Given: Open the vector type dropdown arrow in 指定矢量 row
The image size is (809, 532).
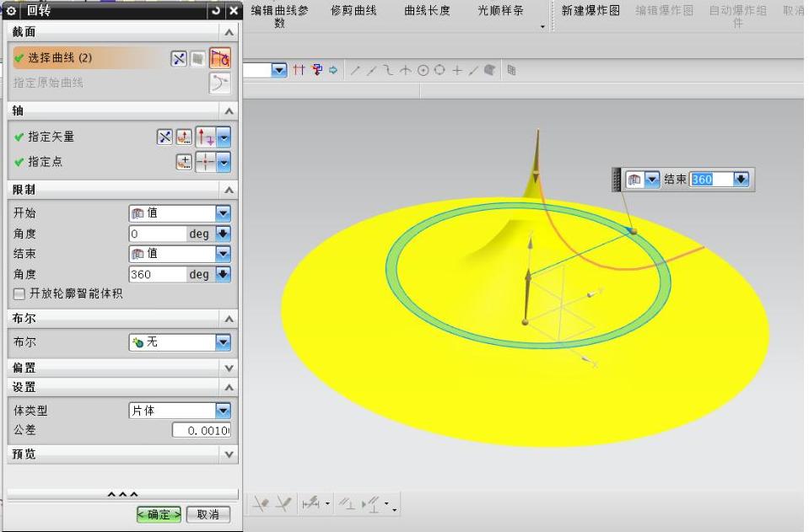Looking at the screenshot, I should pyautogui.click(x=224, y=137).
